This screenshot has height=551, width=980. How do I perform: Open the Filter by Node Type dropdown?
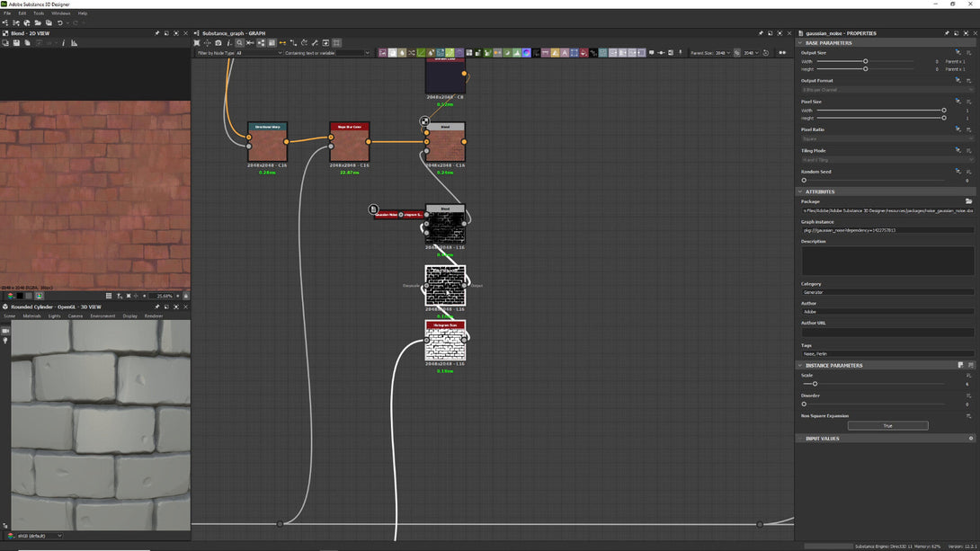pyautogui.click(x=259, y=53)
